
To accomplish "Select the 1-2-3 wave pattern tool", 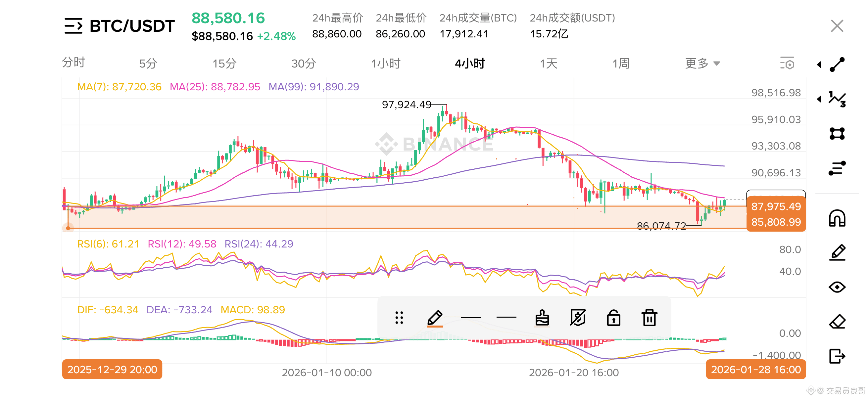I will click(837, 99).
